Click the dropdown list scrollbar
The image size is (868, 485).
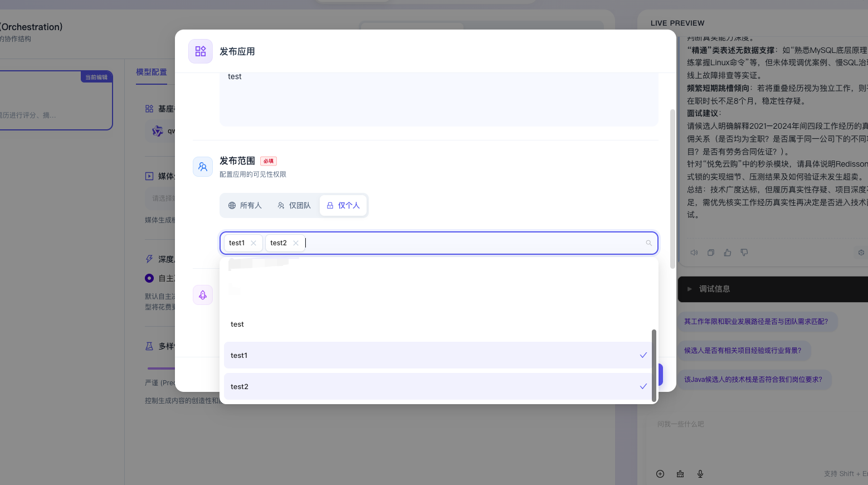coord(654,365)
